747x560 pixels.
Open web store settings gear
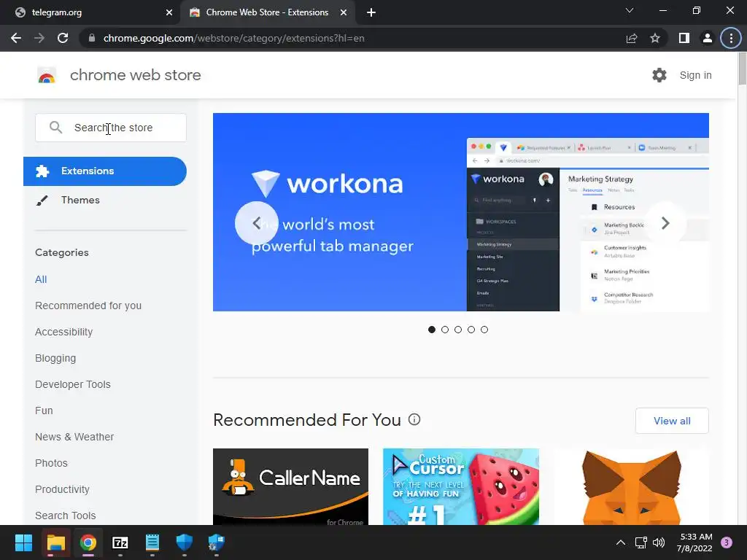pos(659,75)
